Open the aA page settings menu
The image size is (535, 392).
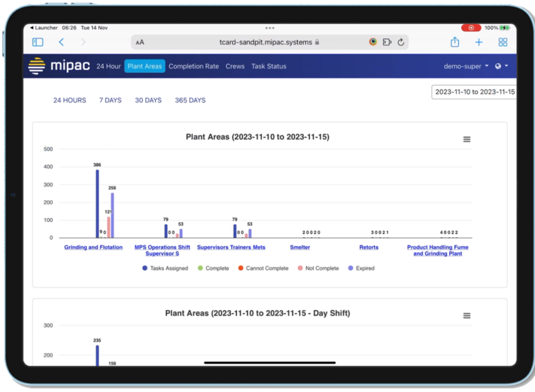tap(139, 42)
